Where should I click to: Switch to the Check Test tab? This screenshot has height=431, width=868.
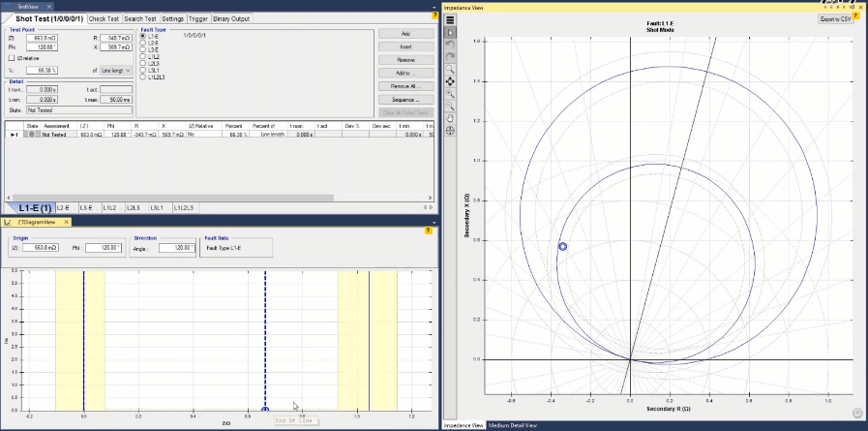click(104, 18)
